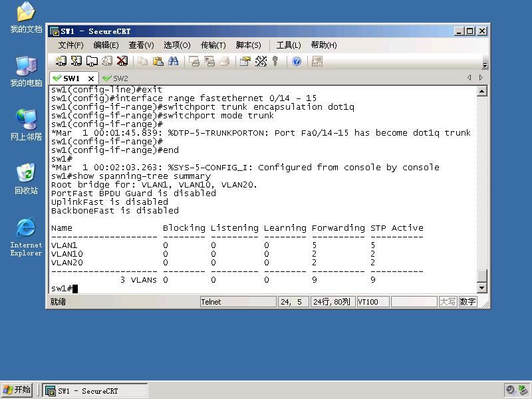The height and width of the screenshot is (399, 532).
Task: Click the Public Key Assistant key icon
Action: [275, 61]
